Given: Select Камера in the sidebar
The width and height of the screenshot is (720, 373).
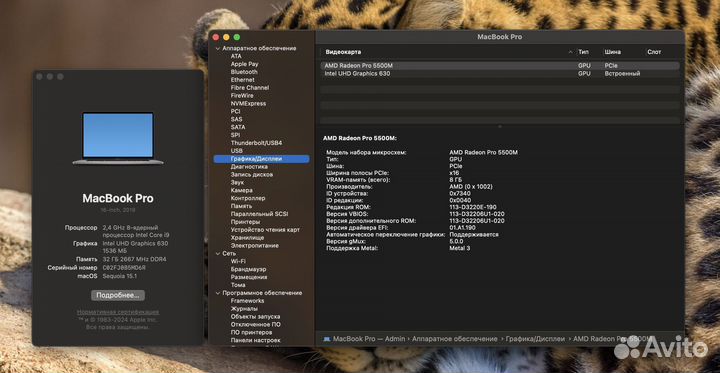Looking at the screenshot, I should point(242,190).
